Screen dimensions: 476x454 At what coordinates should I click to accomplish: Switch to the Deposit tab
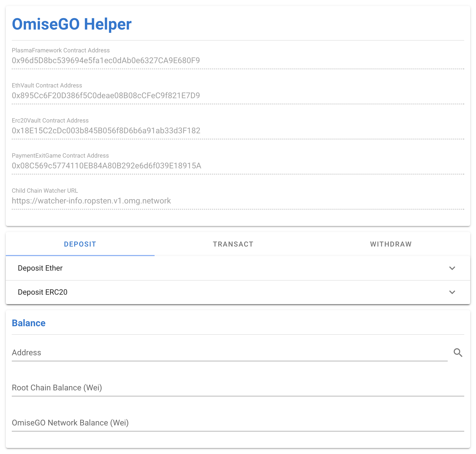coord(80,244)
